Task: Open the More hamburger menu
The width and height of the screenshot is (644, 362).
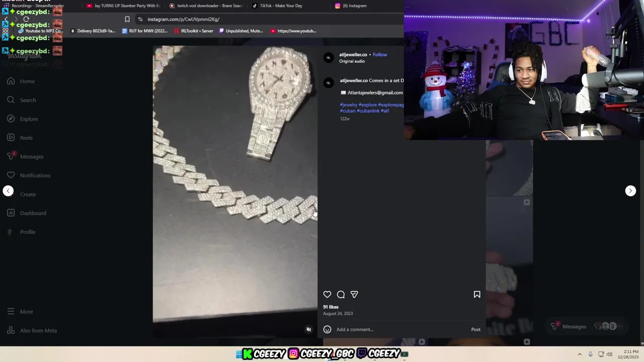Action: [11, 312]
